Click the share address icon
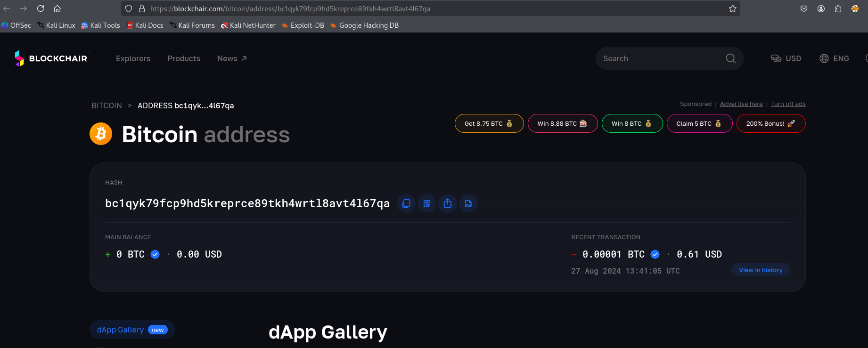868x348 pixels. [448, 203]
